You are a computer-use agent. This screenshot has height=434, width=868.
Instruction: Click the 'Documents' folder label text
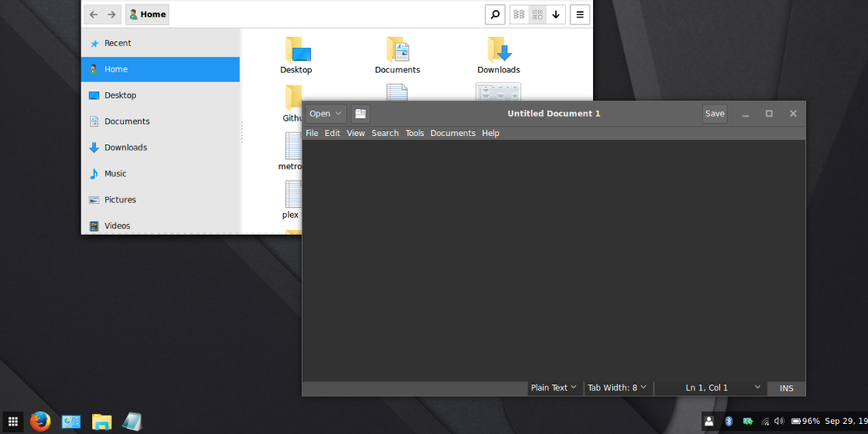(x=397, y=70)
